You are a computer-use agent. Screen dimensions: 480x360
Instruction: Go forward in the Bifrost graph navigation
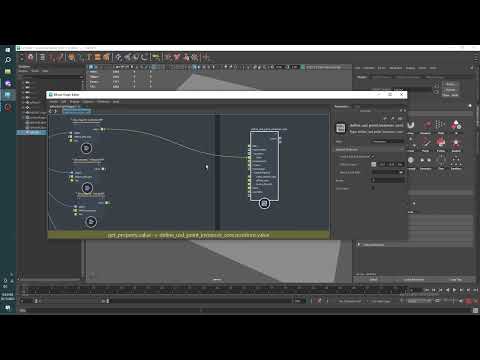[55, 111]
